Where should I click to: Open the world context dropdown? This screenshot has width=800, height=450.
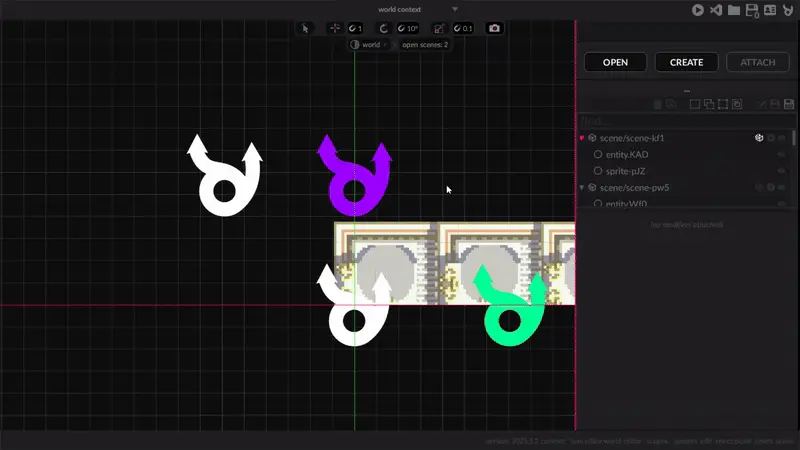point(455,9)
